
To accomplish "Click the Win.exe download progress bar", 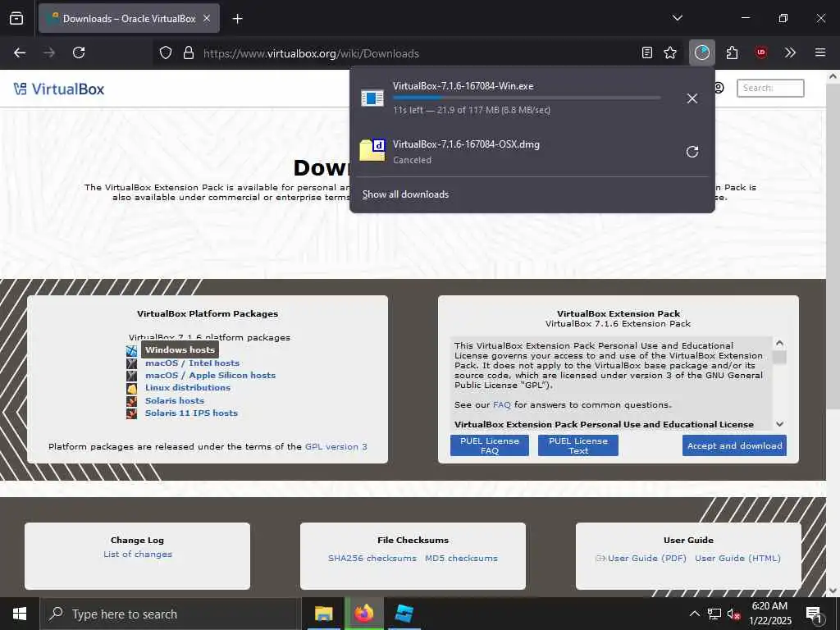I will click(x=527, y=98).
